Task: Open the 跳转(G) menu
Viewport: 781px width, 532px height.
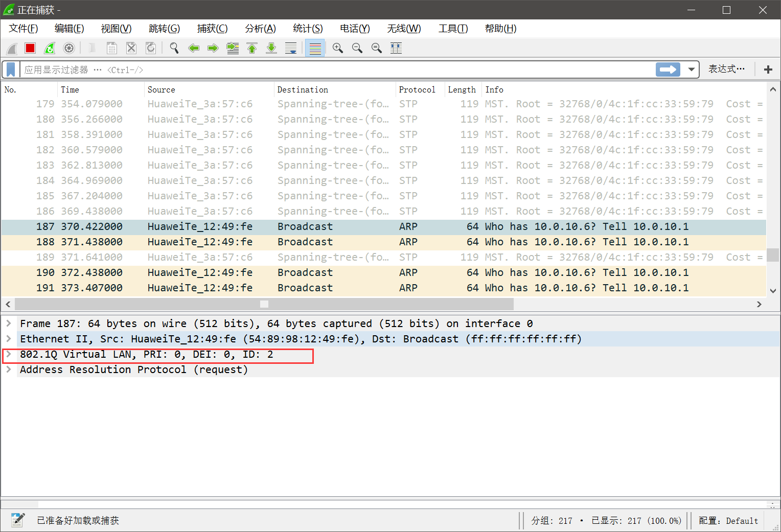Action: [165, 29]
